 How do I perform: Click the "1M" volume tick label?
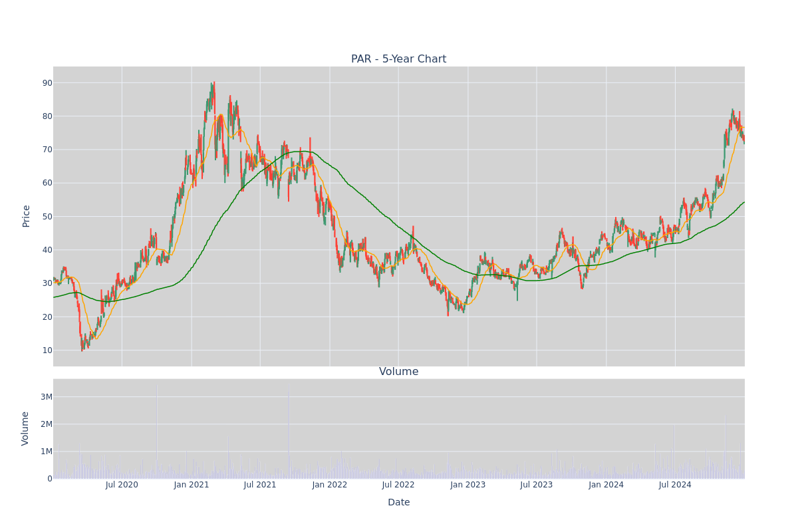pos(47,452)
